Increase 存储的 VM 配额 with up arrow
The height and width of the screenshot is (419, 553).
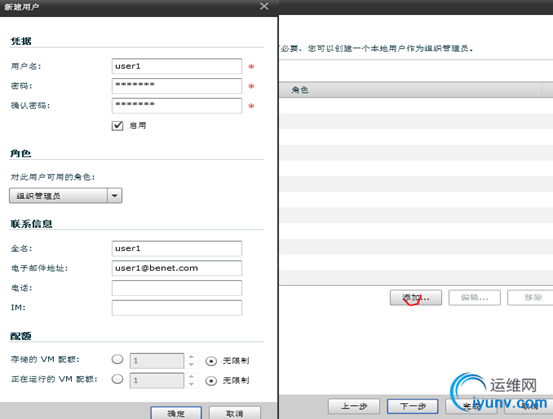191,357
